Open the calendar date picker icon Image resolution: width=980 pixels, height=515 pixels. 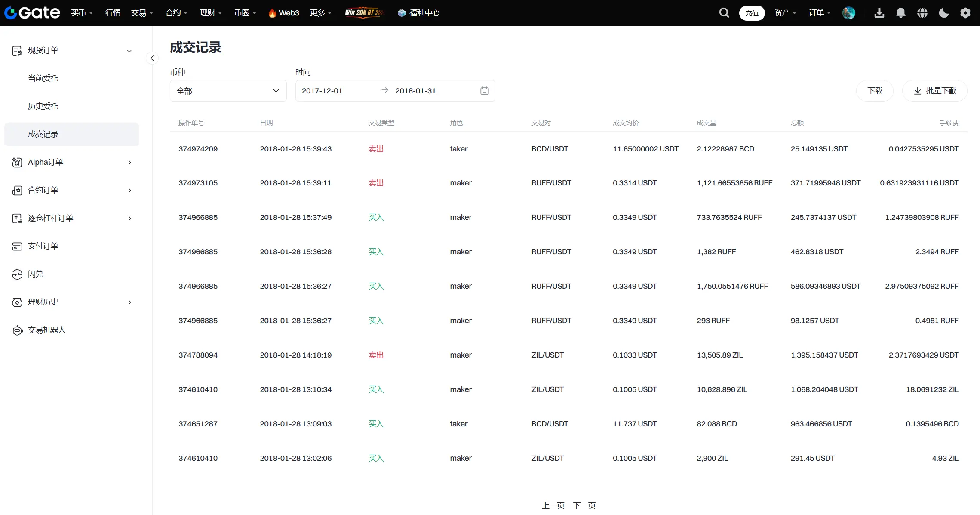(484, 91)
